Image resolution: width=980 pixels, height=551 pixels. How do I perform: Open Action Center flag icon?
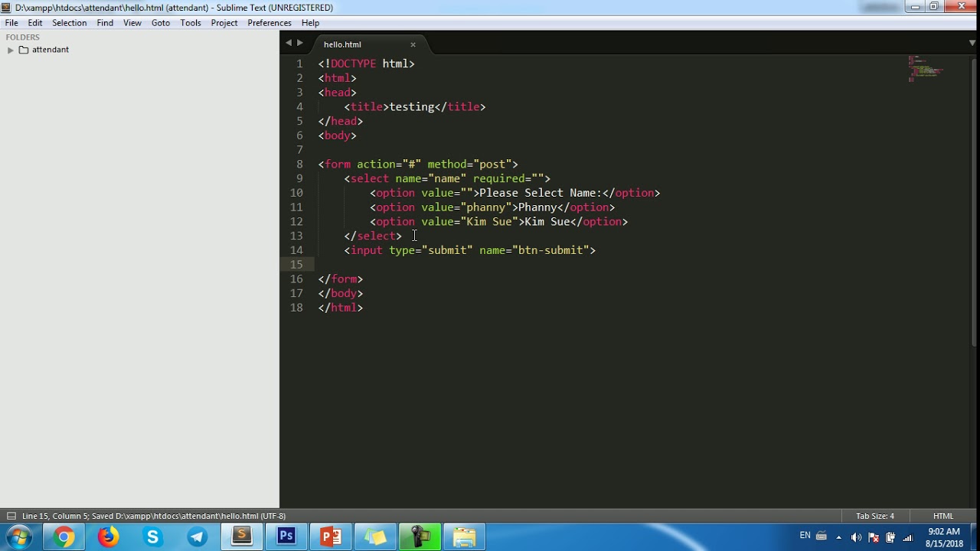[x=874, y=537]
